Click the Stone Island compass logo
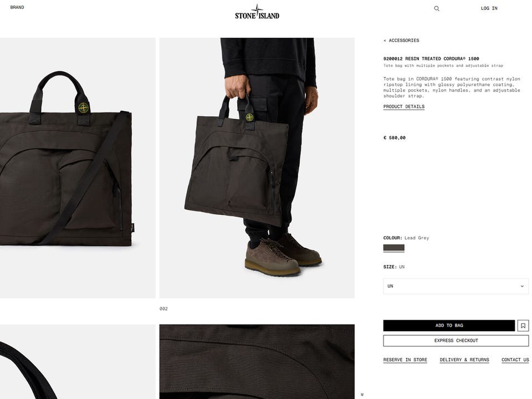The image size is (532, 399). click(257, 12)
